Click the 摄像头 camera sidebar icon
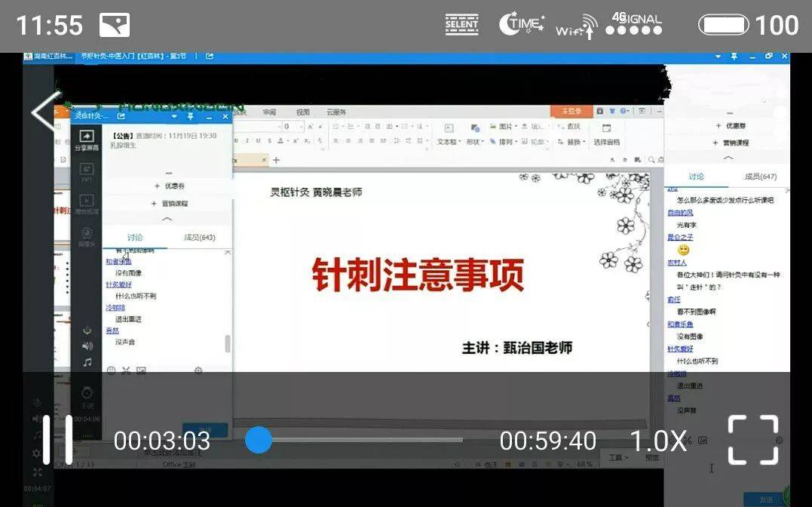The width and height of the screenshot is (812, 507). (x=87, y=237)
